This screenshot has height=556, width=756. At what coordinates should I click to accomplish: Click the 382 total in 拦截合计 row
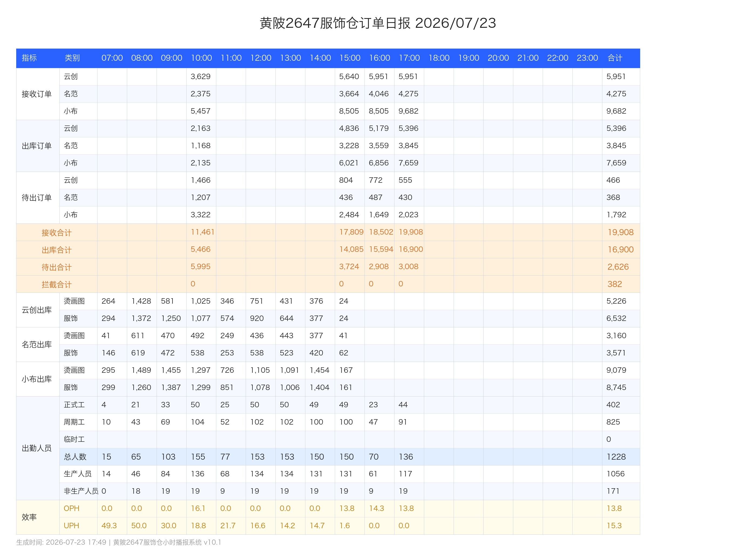(x=615, y=284)
